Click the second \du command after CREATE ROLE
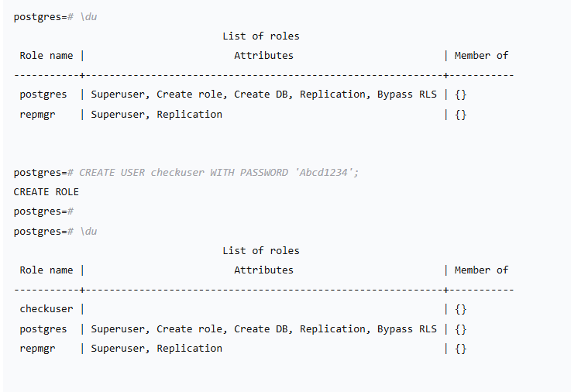This screenshot has width=571, height=392. coord(88,231)
